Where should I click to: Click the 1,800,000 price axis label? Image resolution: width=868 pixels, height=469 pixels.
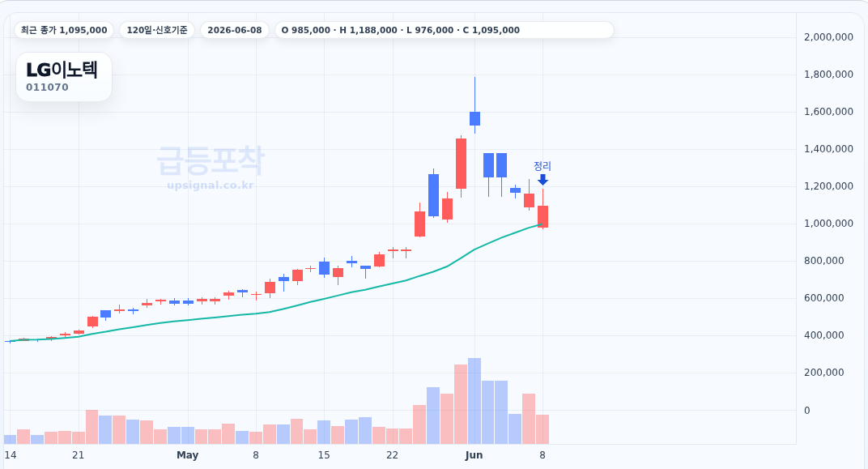pos(828,75)
